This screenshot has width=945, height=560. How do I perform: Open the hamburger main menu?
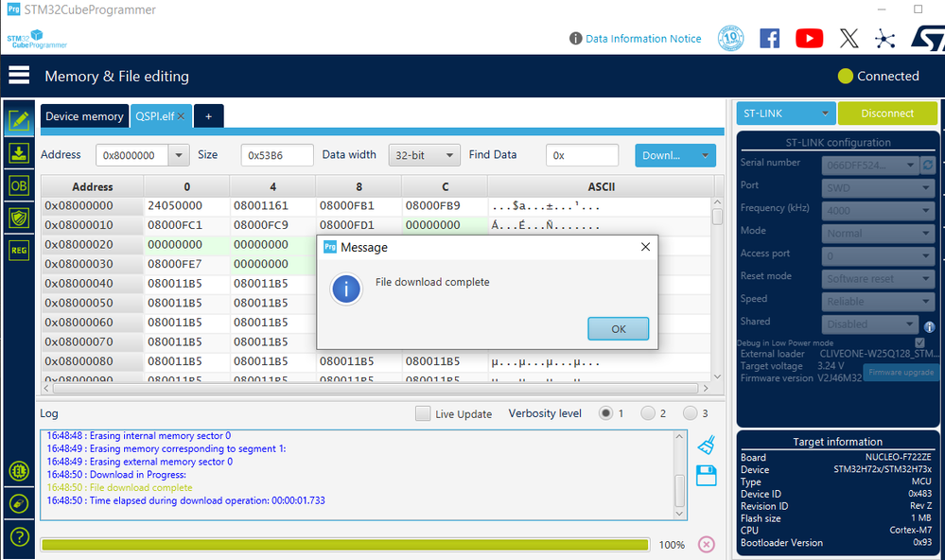(19, 76)
